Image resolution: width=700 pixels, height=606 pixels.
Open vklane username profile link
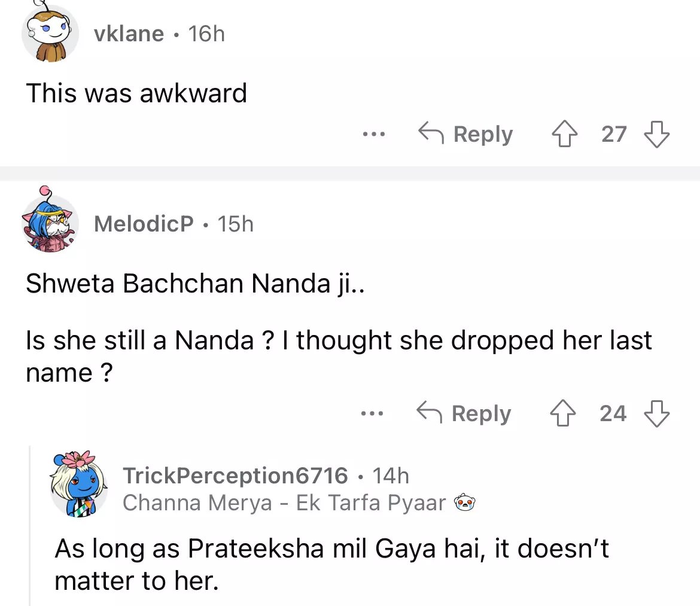129,34
